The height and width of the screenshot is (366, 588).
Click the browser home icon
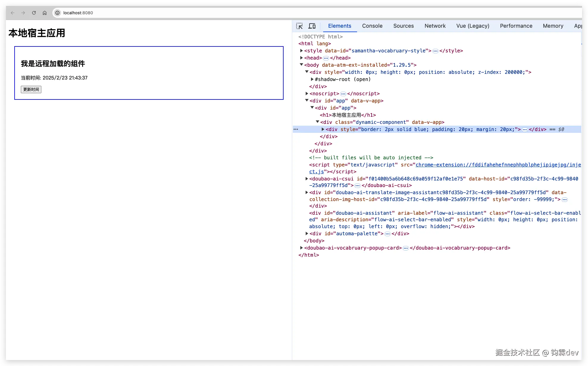pos(45,13)
